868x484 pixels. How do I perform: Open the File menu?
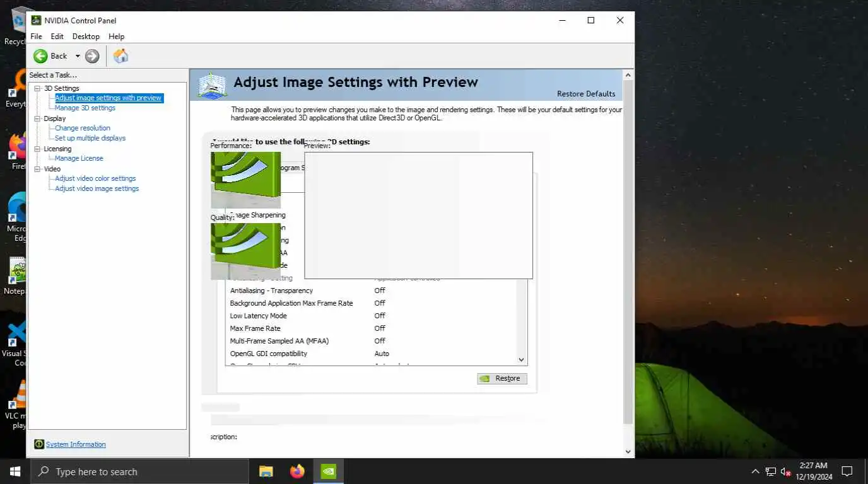[36, 37]
